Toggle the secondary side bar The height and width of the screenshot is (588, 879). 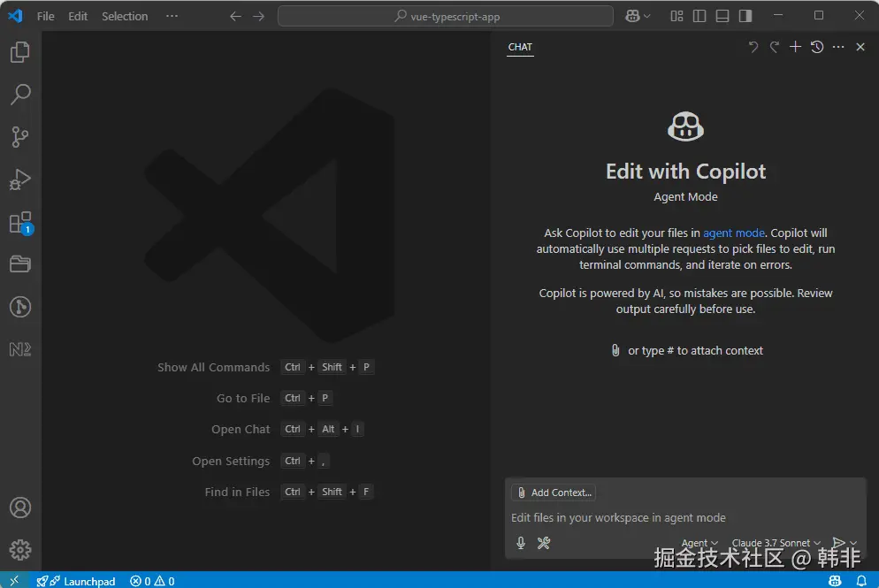[x=745, y=16]
